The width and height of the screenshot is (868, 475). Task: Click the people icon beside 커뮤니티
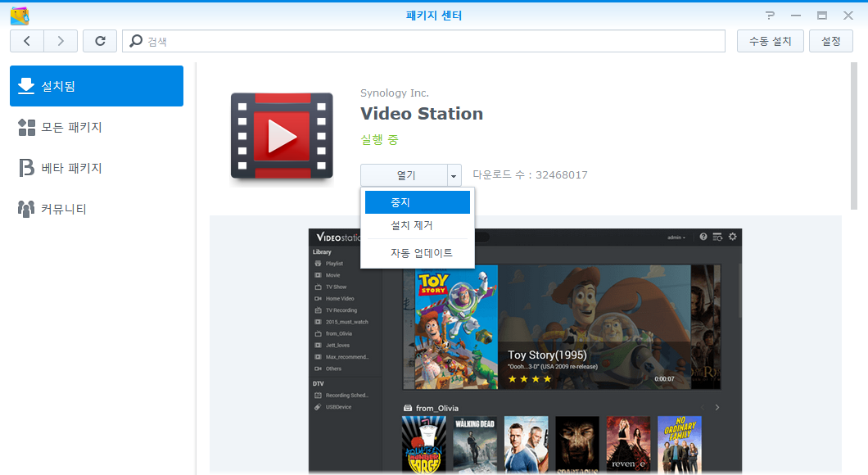pos(26,209)
